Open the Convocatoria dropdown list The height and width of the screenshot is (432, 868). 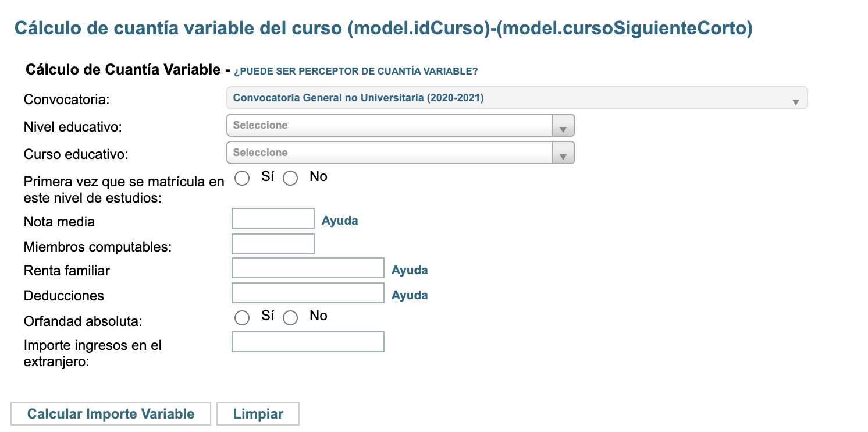(x=515, y=98)
